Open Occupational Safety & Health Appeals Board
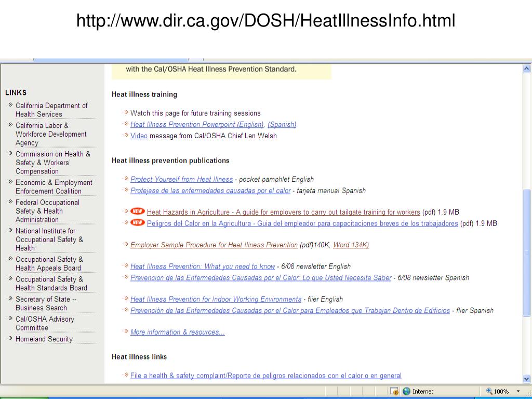This screenshot has width=532, height=399. 49,263
